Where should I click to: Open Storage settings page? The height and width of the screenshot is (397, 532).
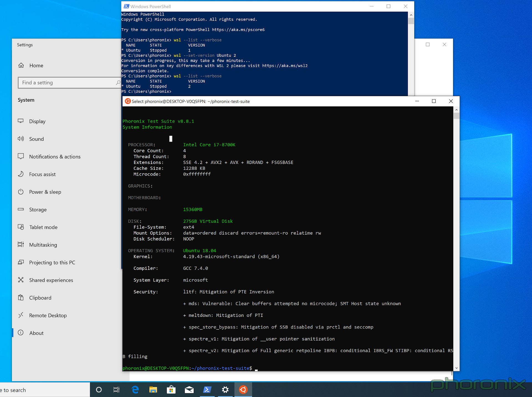[x=38, y=210]
